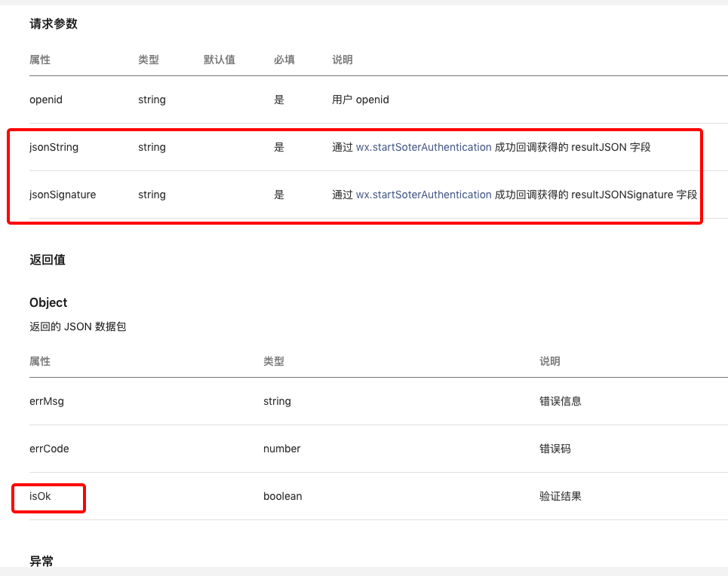Select the openid property cell
This screenshot has width=728, height=576.
46,100
